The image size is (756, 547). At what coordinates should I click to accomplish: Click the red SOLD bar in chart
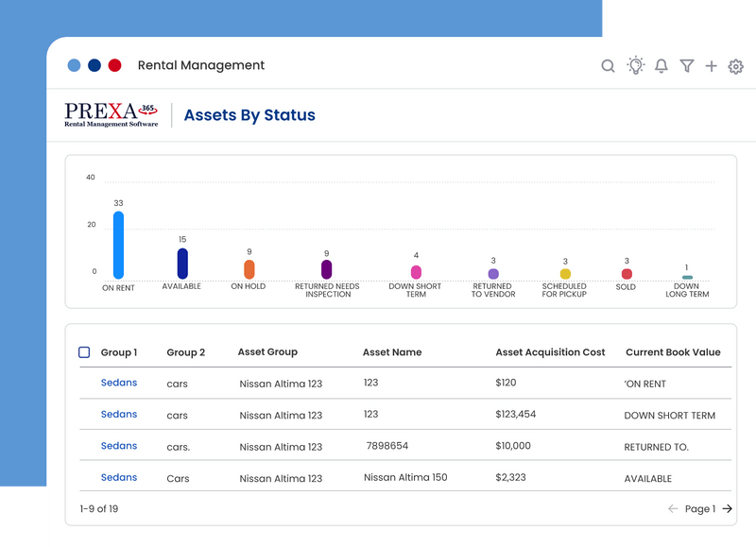(627, 274)
